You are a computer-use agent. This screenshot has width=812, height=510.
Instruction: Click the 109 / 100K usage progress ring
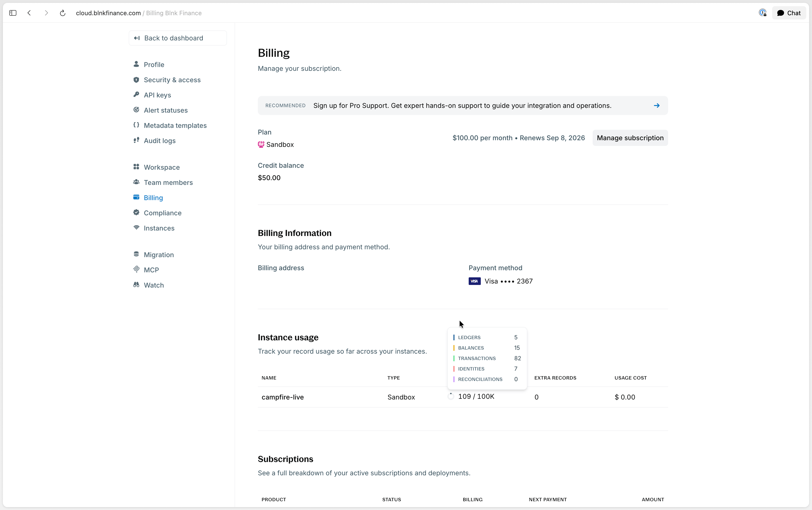(x=450, y=396)
